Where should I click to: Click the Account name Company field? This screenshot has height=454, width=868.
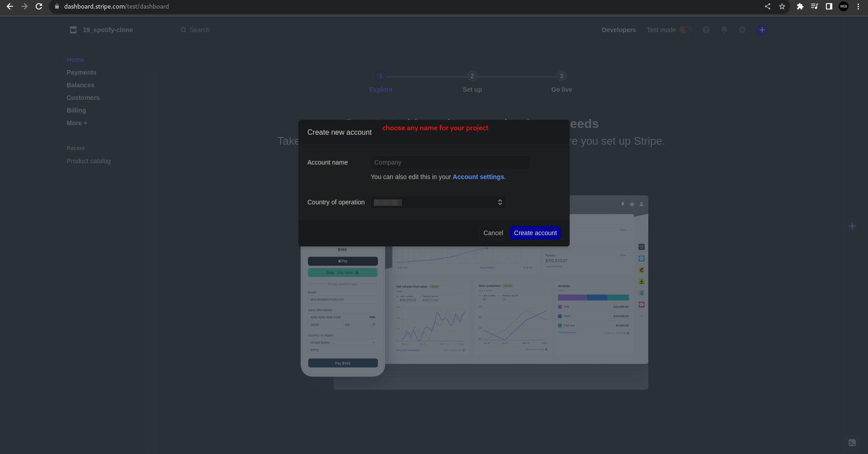tap(450, 162)
